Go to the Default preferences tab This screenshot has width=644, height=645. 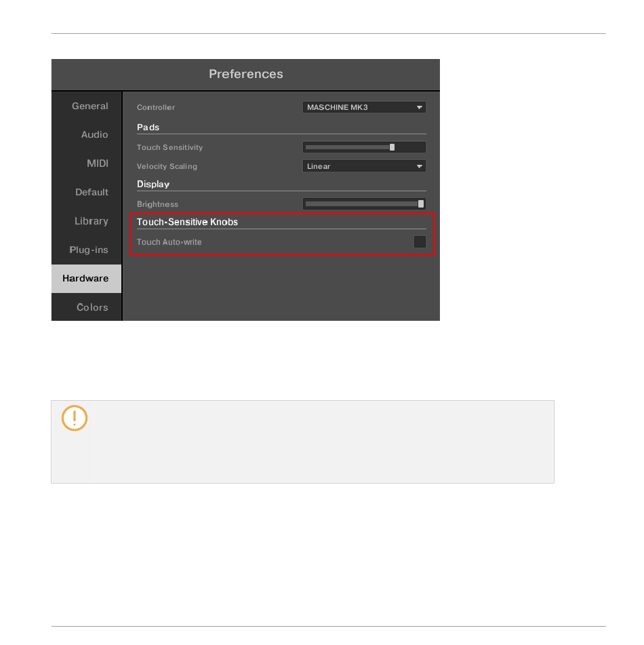[92, 193]
